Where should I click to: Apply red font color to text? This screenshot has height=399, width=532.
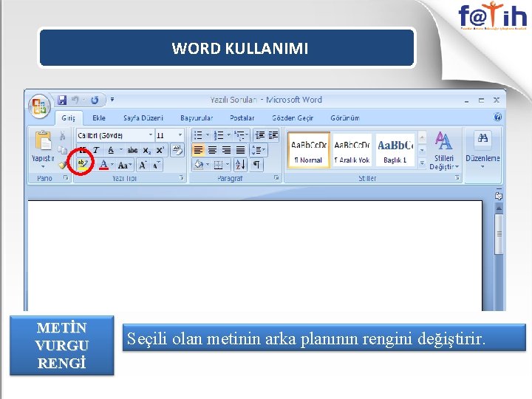pyautogui.click(x=104, y=165)
